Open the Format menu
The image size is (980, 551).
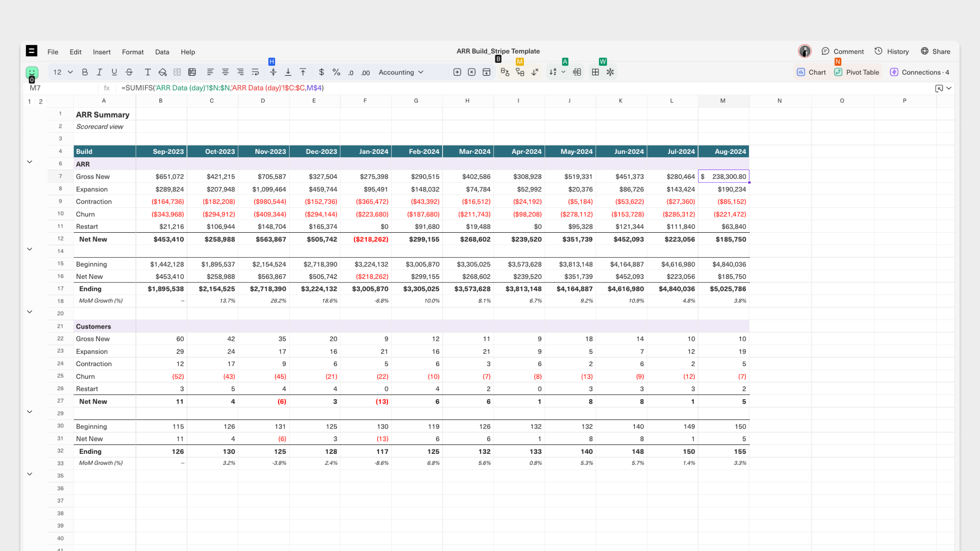[x=133, y=52]
